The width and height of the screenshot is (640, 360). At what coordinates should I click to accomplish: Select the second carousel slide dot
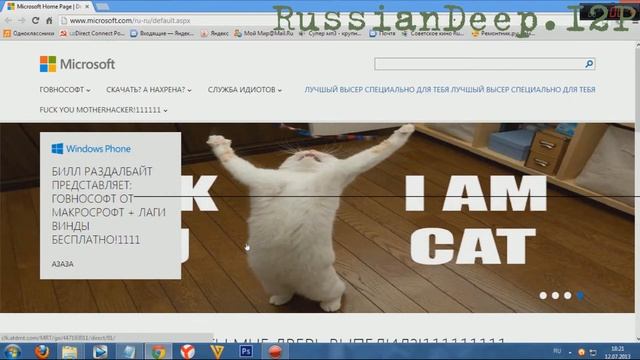pyautogui.click(x=555, y=296)
